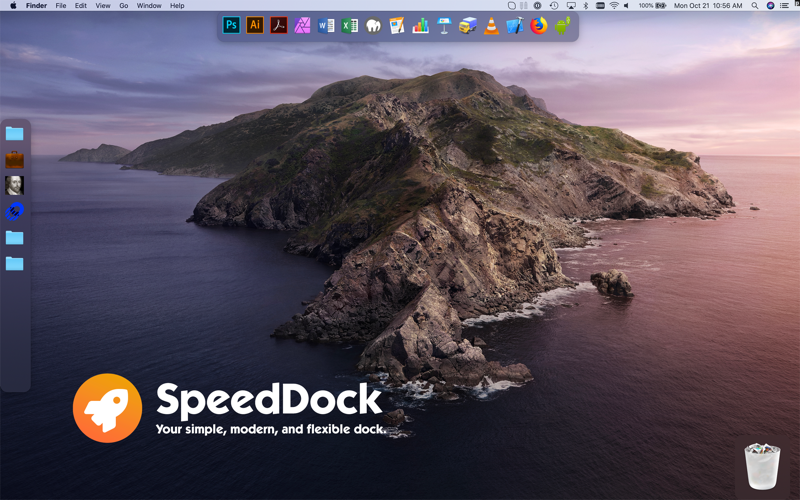Open the Apple menu
This screenshot has height=500, width=800.
[13, 6]
